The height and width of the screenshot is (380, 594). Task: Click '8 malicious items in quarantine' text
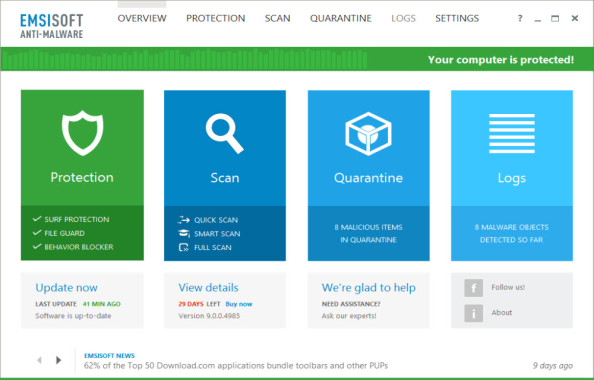(368, 233)
